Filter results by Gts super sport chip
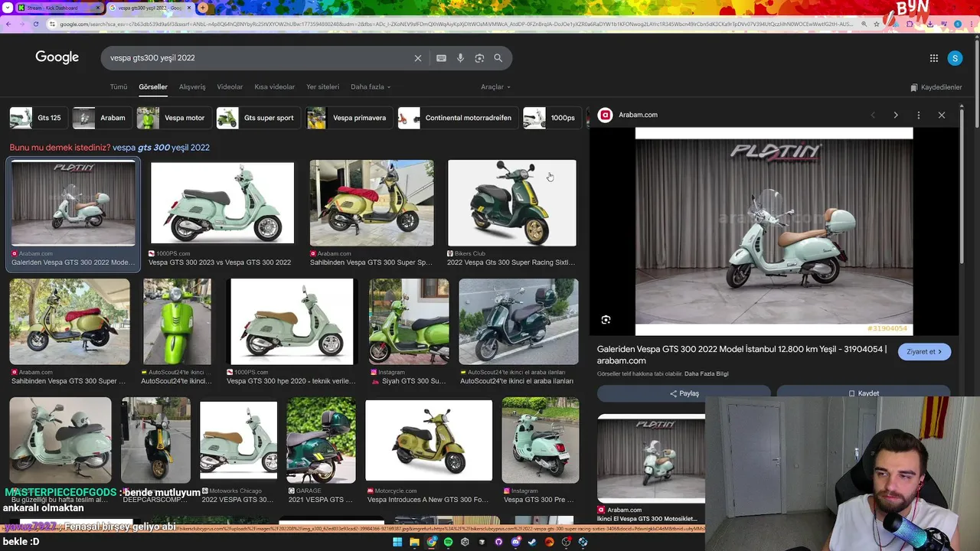 pyautogui.click(x=259, y=118)
